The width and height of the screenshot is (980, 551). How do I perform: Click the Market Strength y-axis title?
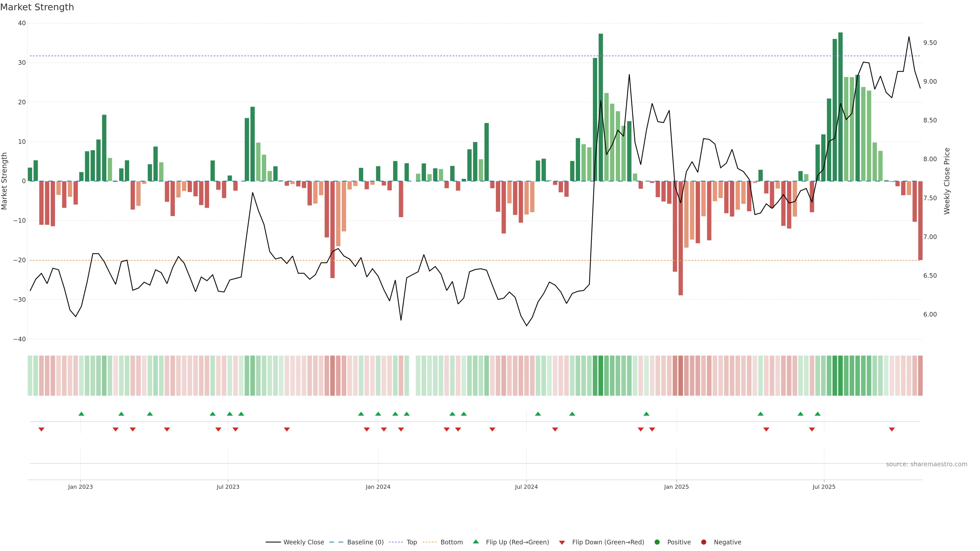[x=5, y=181]
